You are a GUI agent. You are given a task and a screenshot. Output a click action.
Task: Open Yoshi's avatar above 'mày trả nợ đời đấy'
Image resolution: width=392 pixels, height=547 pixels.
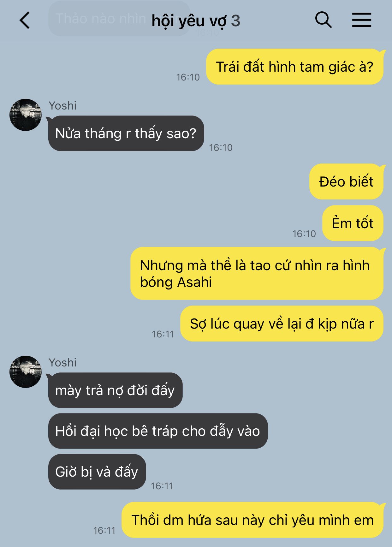(x=26, y=372)
